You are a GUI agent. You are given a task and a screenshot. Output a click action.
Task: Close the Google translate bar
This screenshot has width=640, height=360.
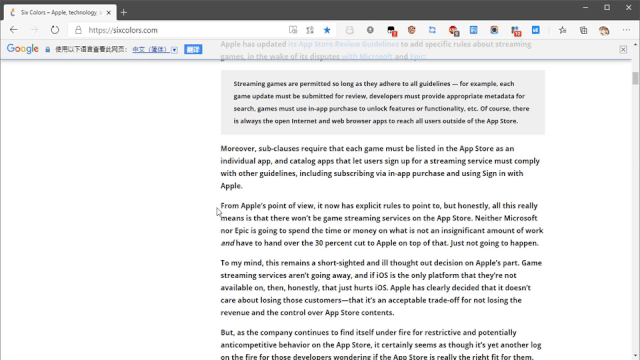[x=623, y=49]
